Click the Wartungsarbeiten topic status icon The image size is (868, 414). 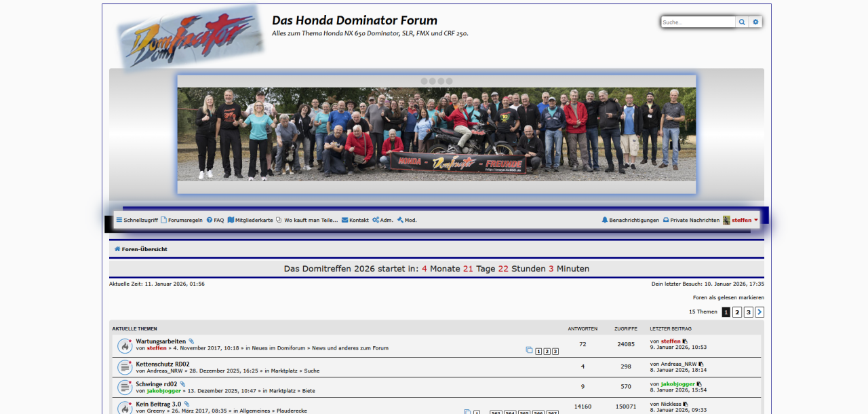tap(125, 345)
